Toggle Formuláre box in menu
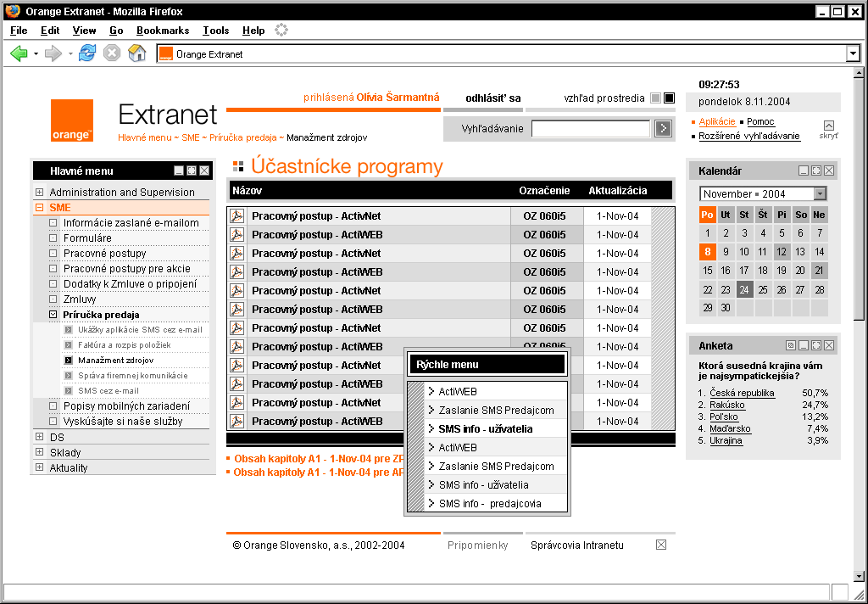This screenshot has width=868, height=604. click(x=53, y=238)
